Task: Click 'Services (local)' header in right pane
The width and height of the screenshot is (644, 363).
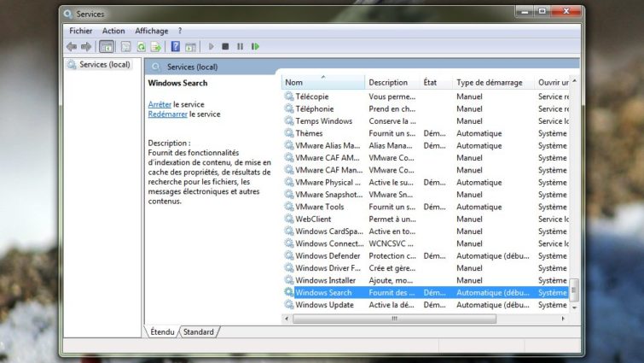Action: pos(192,67)
